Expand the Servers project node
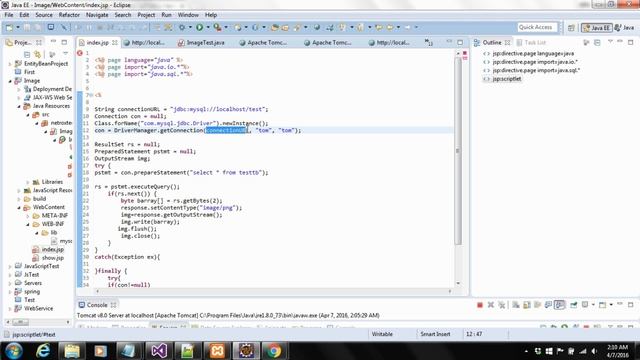This screenshot has height=360, width=640. pyautogui.click(x=10, y=283)
